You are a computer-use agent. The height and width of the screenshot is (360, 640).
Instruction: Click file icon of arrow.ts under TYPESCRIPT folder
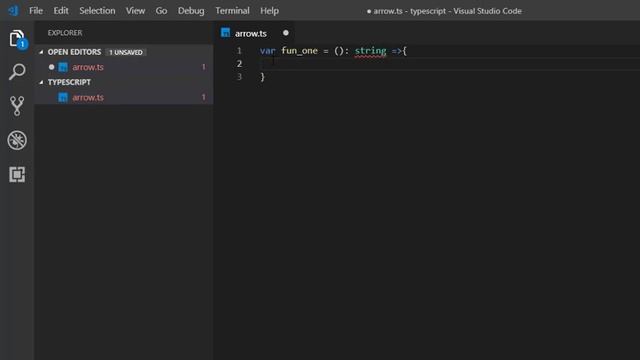[x=63, y=97]
